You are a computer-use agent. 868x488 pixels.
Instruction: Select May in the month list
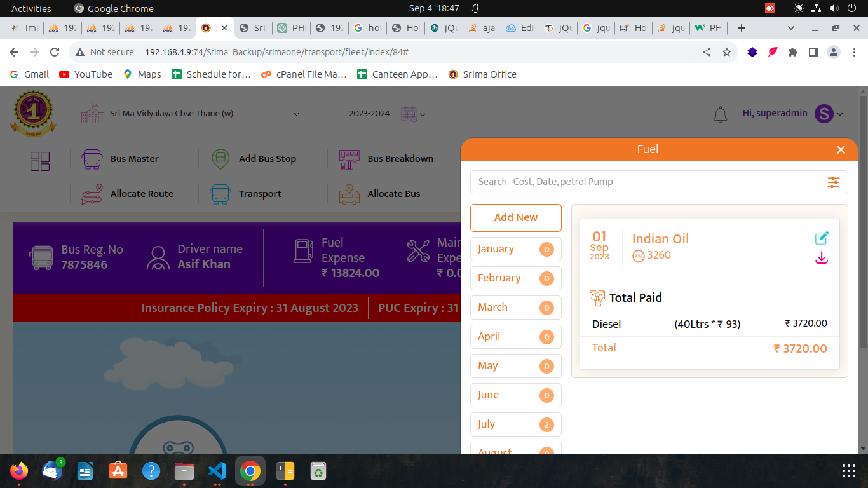[516, 366]
